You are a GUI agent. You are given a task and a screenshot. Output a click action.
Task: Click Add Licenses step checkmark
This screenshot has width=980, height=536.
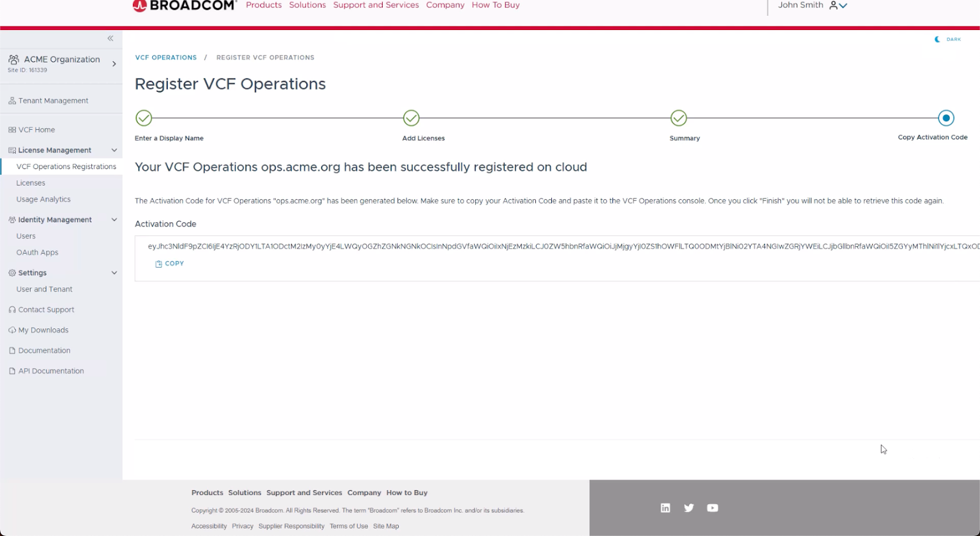coord(412,118)
